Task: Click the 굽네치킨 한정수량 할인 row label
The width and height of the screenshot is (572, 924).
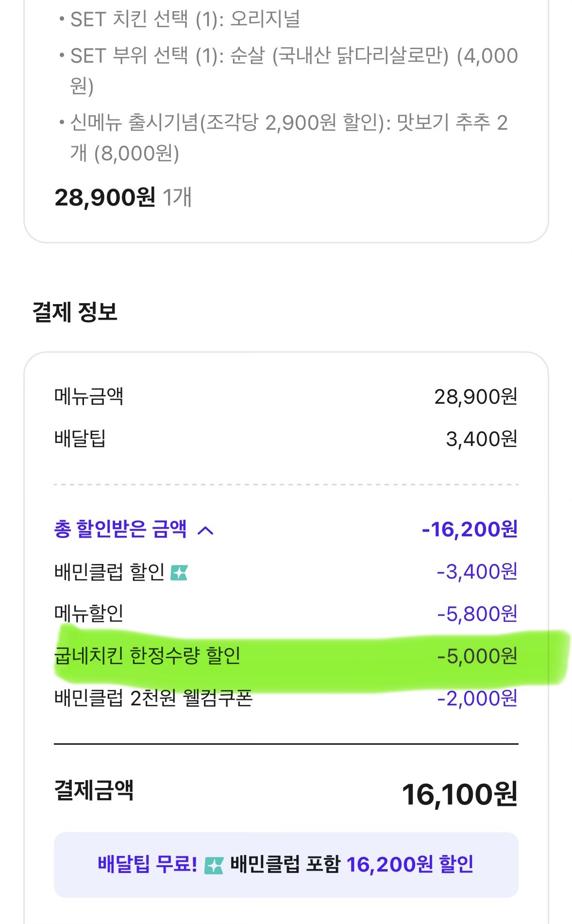Action: (x=148, y=656)
